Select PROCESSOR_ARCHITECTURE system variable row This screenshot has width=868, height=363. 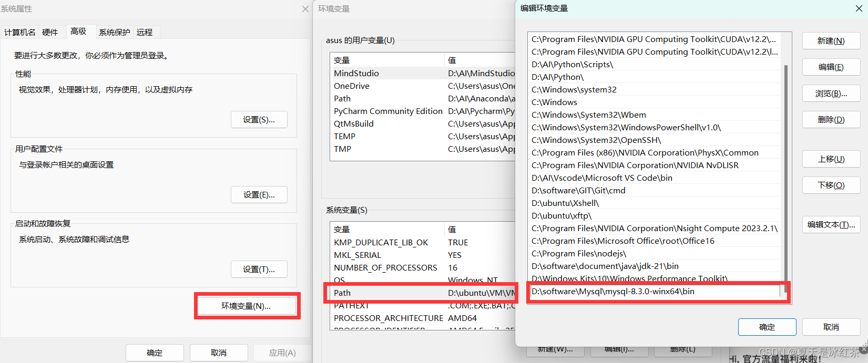(423, 318)
